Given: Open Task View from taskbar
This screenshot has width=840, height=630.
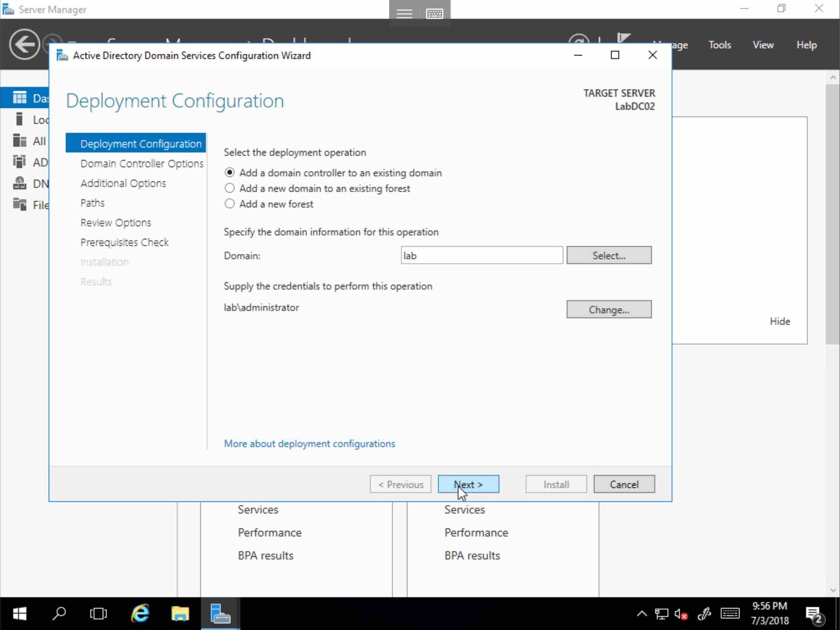Looking at the screenshot, I should point(98,614).
